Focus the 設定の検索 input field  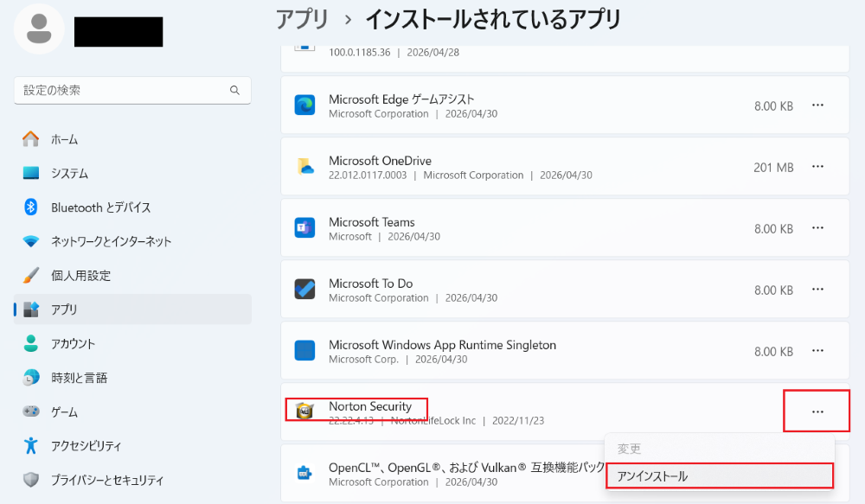pyautogui.click(x=132, y=91)
